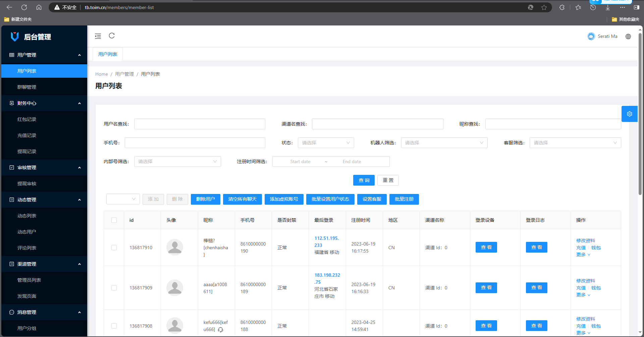644x337 pixels.
Task: Click IP link 112.51.195.233
Action: tap(326, 242)
